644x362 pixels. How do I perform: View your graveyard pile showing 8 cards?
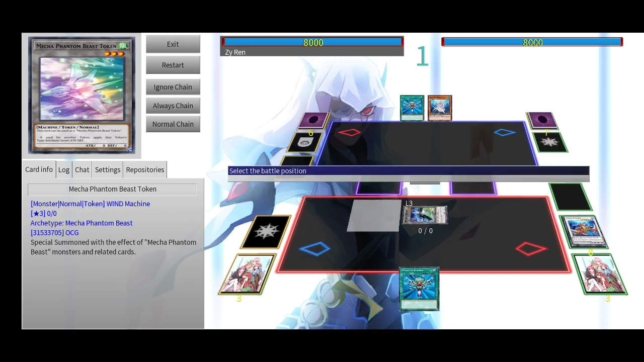[584, 232]
